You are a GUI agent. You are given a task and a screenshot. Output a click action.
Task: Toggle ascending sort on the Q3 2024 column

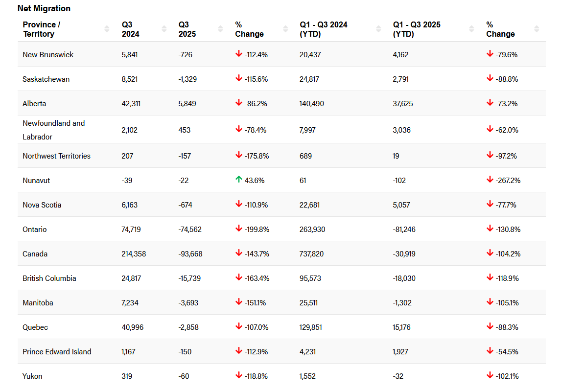click(x=164, y=29)
